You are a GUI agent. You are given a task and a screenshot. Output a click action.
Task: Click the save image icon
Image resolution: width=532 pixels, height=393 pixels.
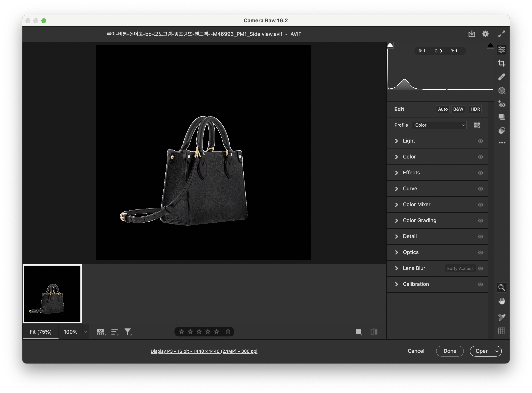click(x=471, y=34)
